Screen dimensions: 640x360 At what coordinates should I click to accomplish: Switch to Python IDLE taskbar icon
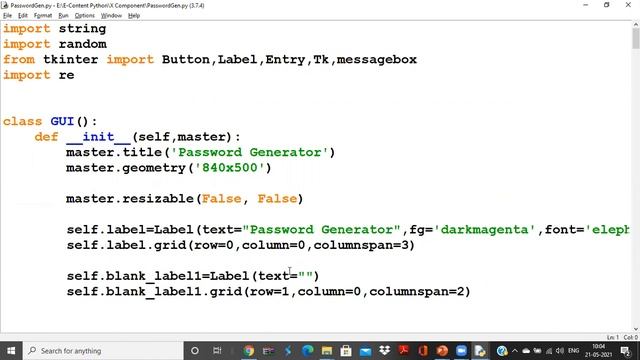pos(480,351)
